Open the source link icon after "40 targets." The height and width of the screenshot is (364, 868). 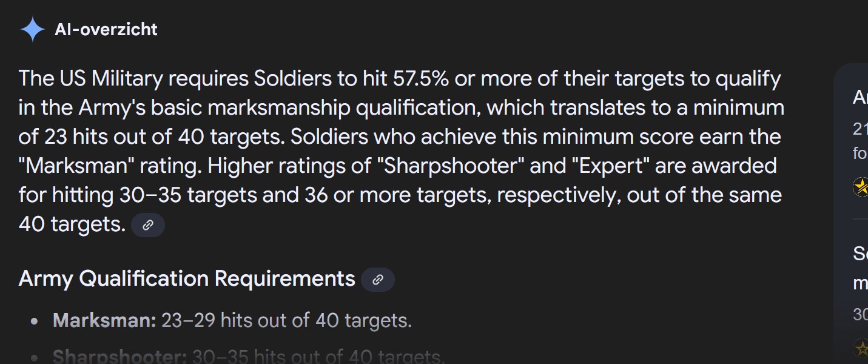(148, 226)
